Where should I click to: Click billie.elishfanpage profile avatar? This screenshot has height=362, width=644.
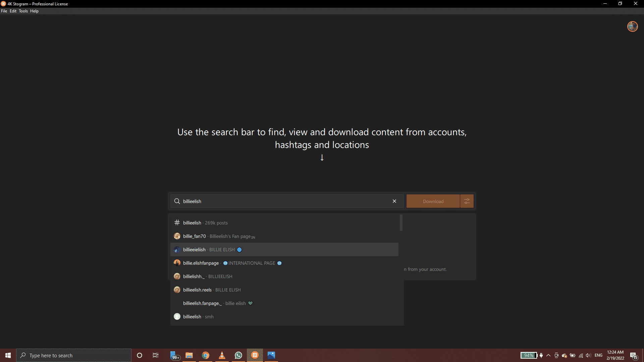click(x=177, y=263)
